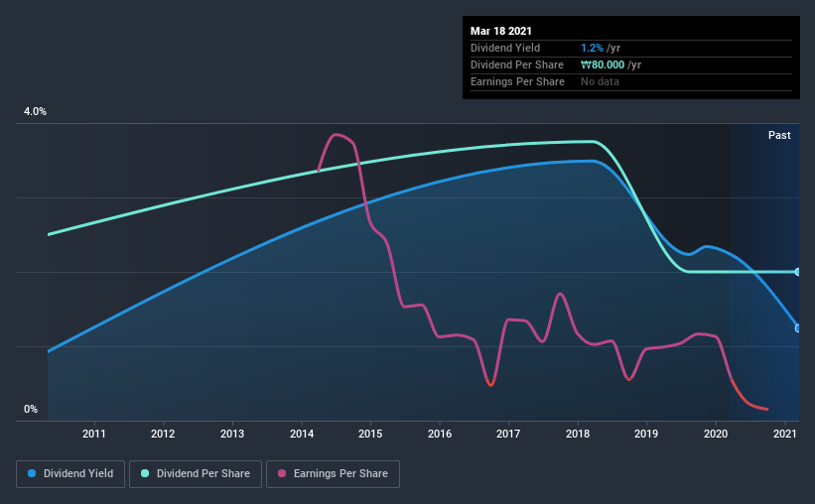
Task: Click the 1.2% dividend yield value in tooltip
Action: 592,48
